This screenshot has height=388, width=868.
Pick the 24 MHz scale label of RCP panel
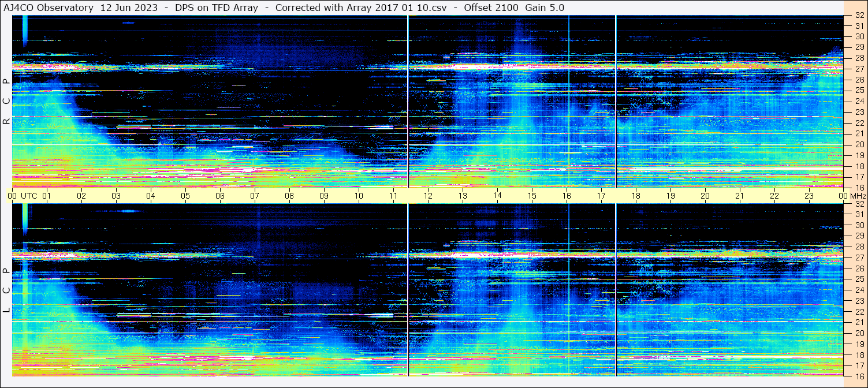tap(859, 102)
